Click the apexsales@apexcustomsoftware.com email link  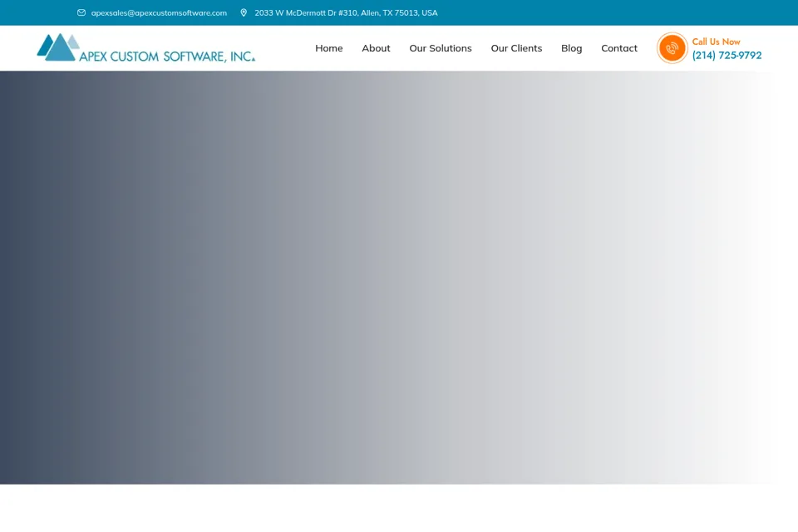pyautogui.click(x=159, y=12)
